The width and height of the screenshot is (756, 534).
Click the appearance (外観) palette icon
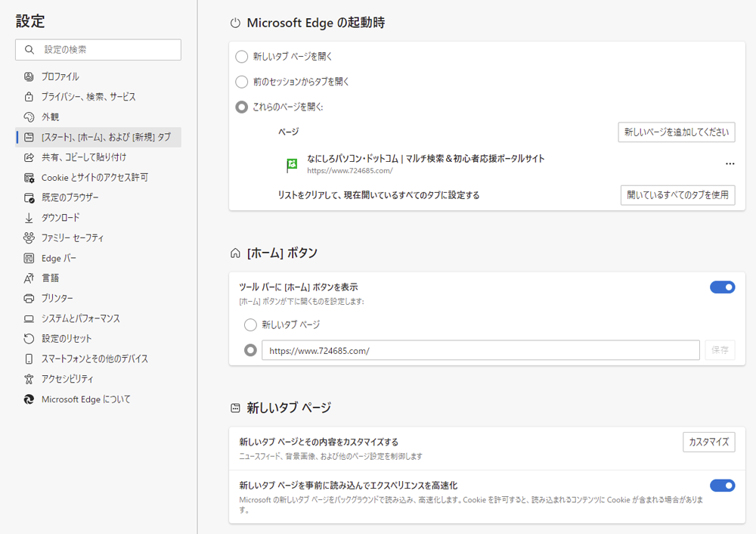pyautogui.click(x=29, y=116)
